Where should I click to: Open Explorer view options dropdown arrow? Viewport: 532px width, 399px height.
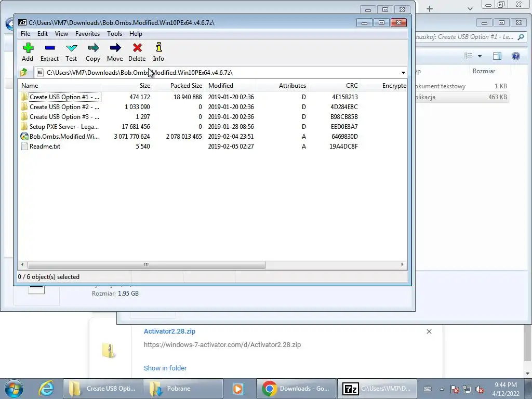coord(480,56)
